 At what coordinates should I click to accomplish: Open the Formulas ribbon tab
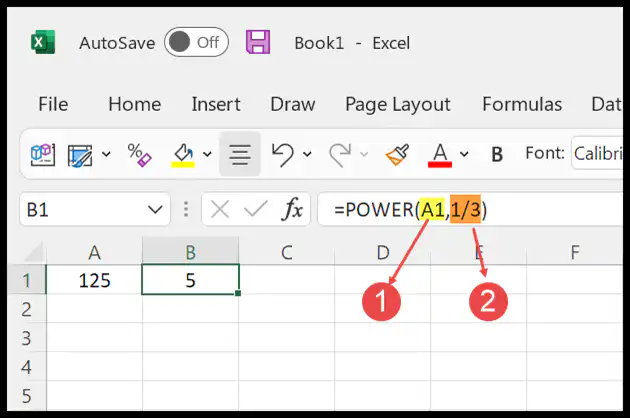(522, 104)
